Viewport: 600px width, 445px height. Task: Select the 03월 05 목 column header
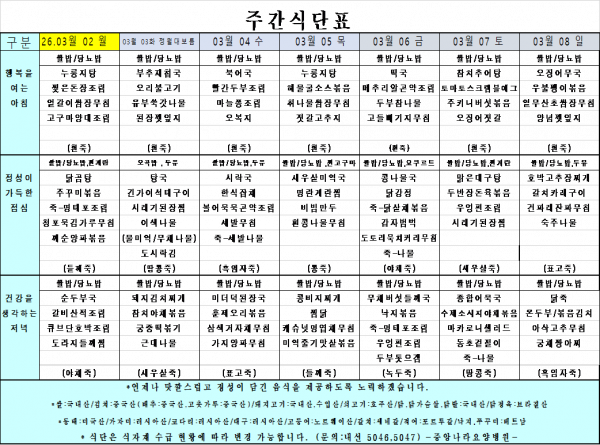click(319, 42)
